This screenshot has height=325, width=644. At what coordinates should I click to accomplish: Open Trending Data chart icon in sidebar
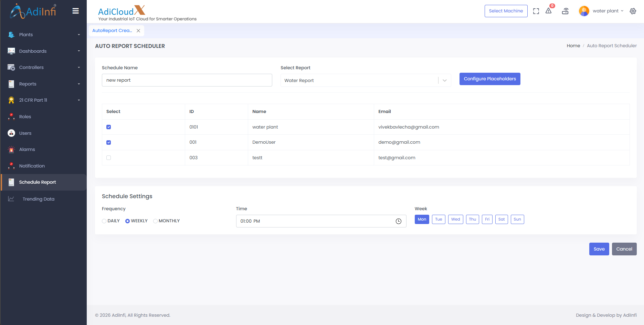(11, 199)
